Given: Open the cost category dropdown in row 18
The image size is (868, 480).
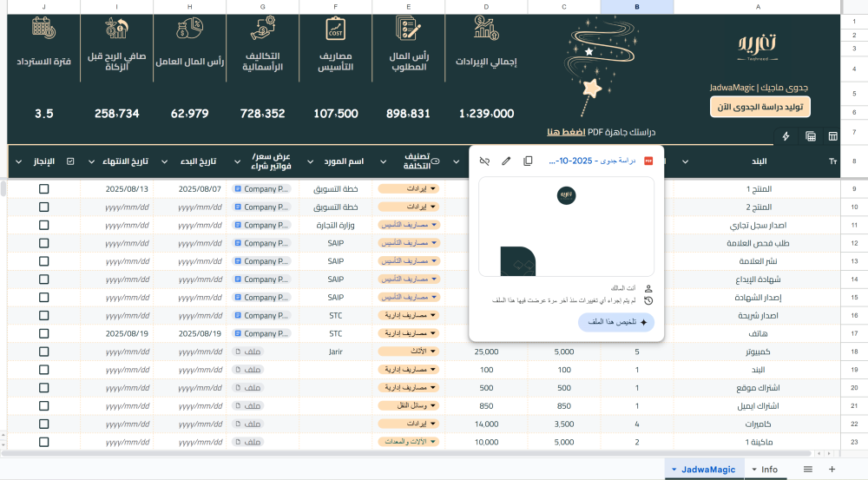Looking at the screenshot, I should pos(410,352).
